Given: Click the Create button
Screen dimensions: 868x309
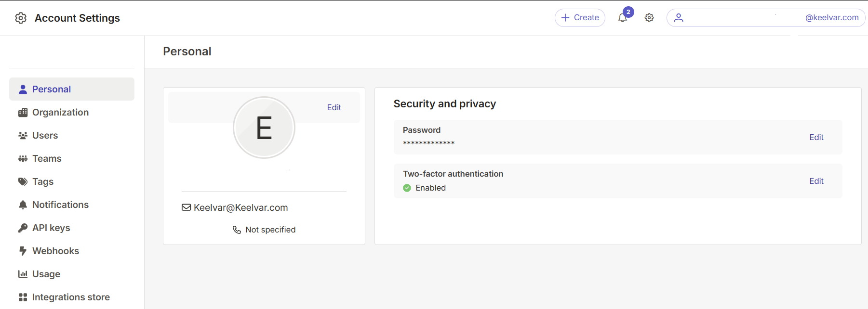Looking at the screenshot, I should click(580, 18).
